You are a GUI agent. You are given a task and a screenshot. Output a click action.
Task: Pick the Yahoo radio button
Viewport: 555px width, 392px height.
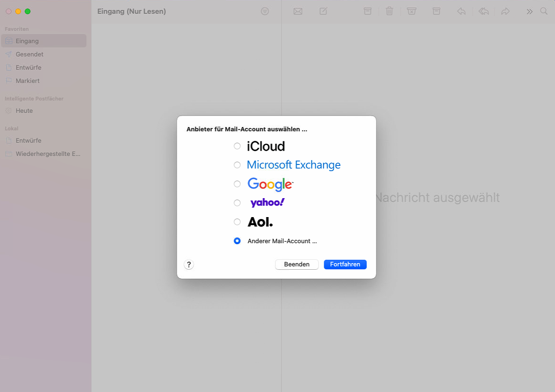click(237, 203)
